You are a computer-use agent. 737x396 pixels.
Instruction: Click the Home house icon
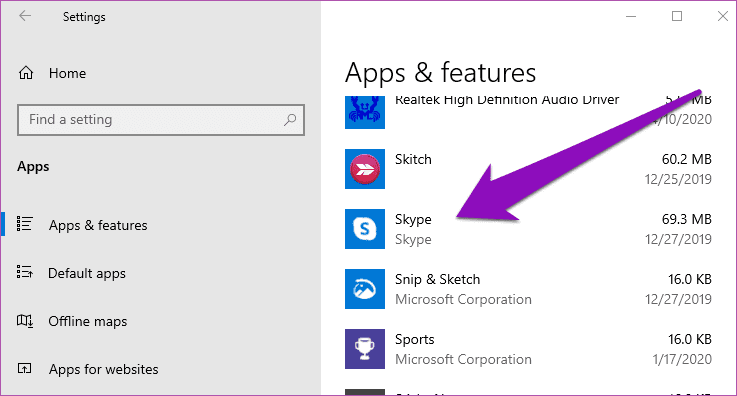point(26,73)
